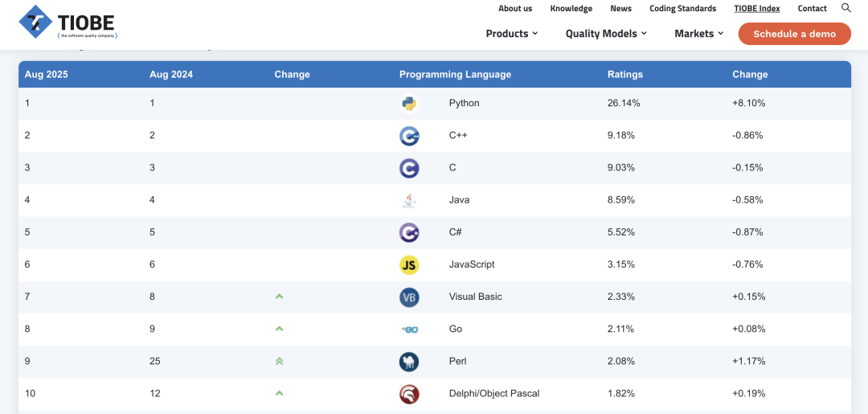The height and width of the screenshot is (414, 868).
Task: Click the Programming Language column header
Action: pos(455,74)
